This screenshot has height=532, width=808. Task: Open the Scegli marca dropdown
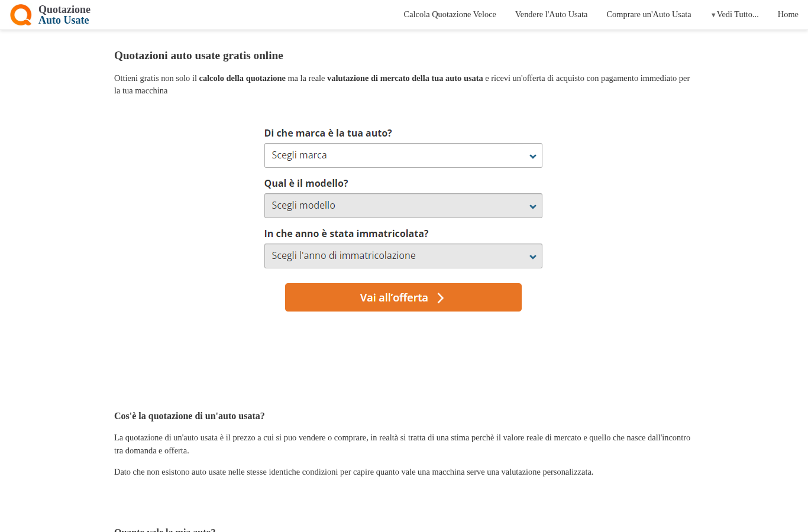click(403, 155)
